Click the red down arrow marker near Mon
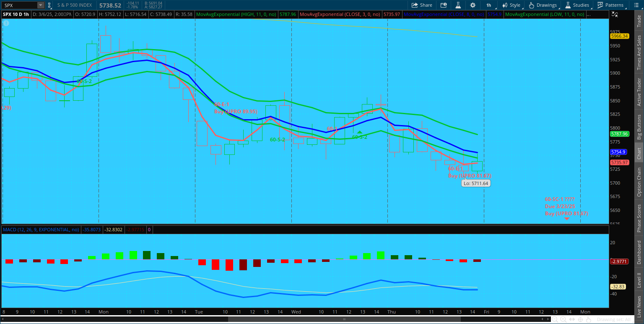 567,219
